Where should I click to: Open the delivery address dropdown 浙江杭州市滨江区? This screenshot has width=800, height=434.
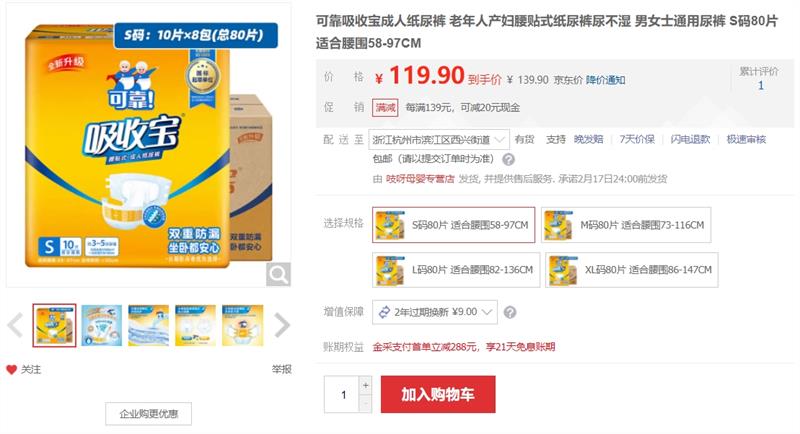439,139
